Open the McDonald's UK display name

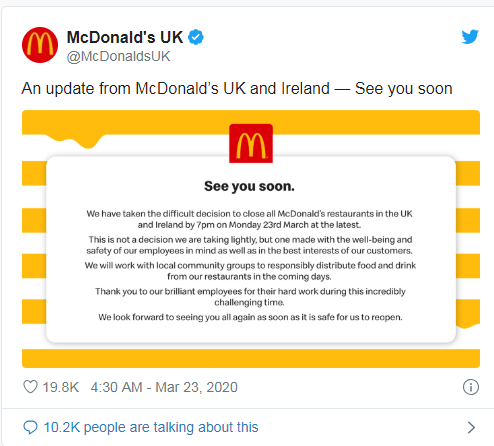(125, 37)
